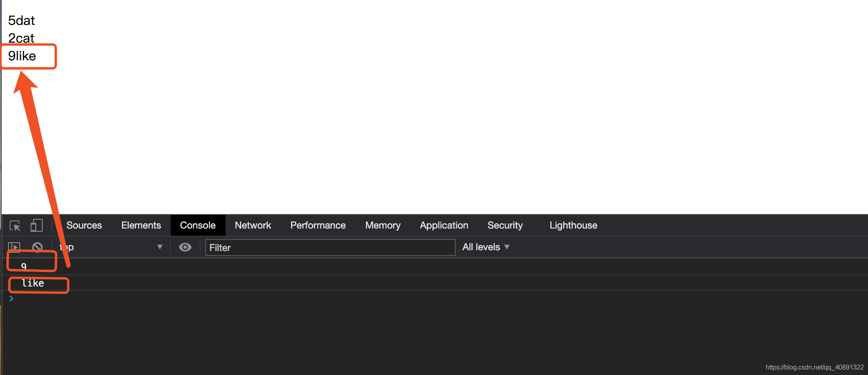Switch to the Application tab
This screenshot has height=375, width=868.
tap(444, 225)
